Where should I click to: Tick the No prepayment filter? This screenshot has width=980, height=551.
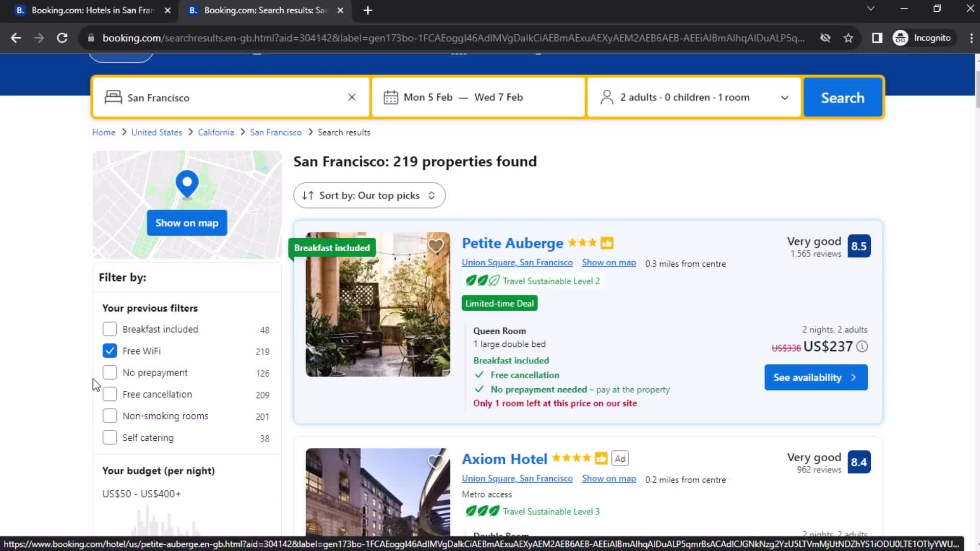tap(110, 372)
